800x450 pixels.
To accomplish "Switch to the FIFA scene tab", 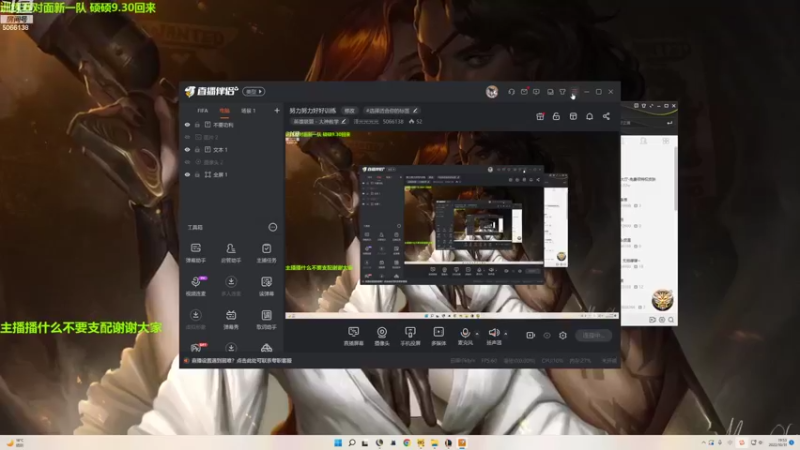I will [203, 111].
